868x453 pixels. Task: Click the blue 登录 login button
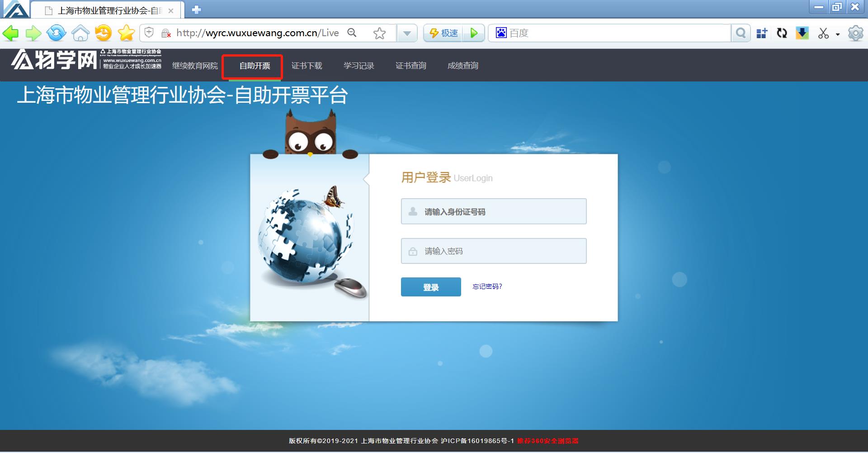click(x=431, y=287)
